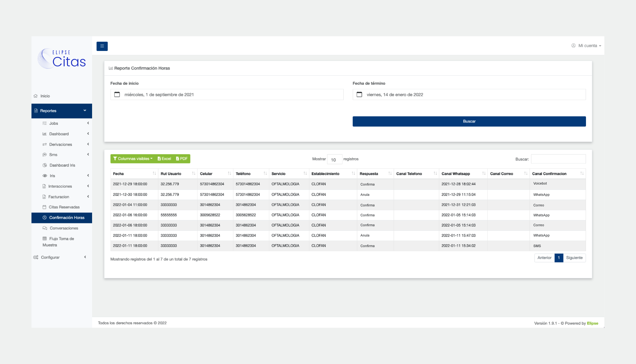
Task: Click the 2021-12-31 12:21:03 Whatsapp cell
Action: click(463, 205)
